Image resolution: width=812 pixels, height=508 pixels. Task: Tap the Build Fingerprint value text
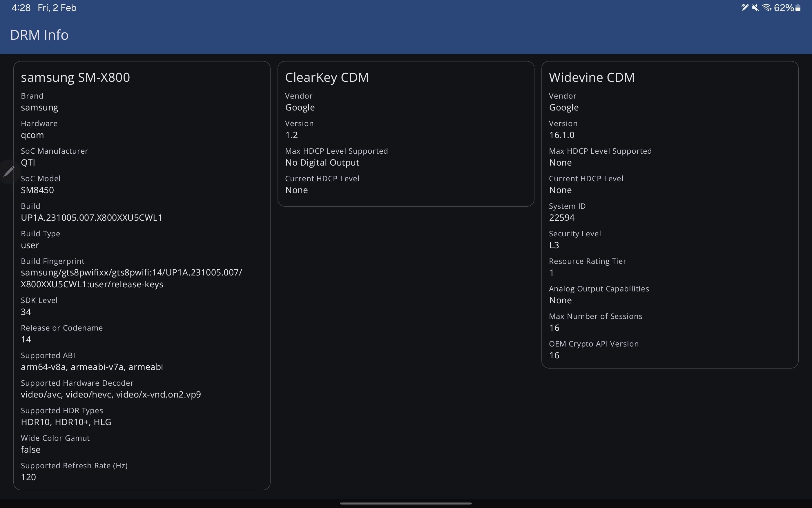pos(131,278)
